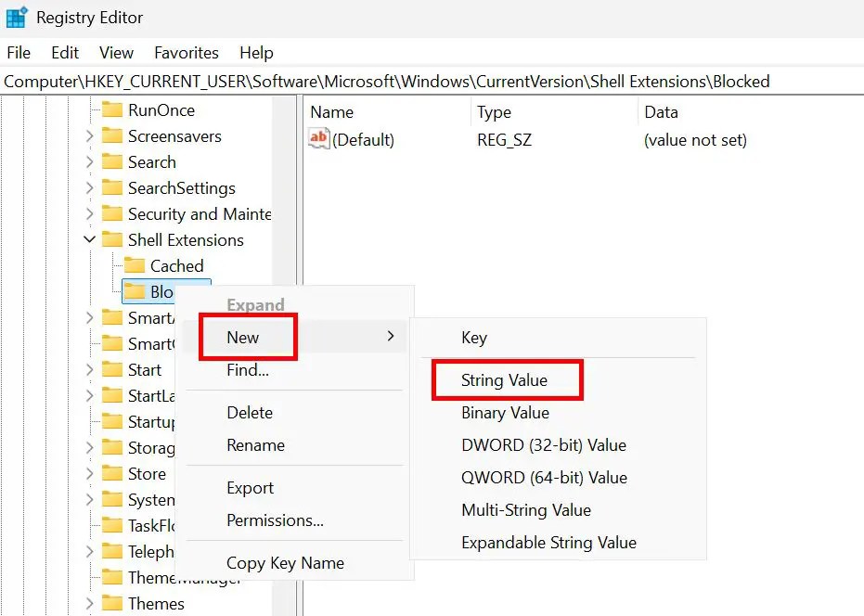Viewport: 864px width, 616px height.
Task: Select the Cached folder icon
Action: (x=135, y=265)
